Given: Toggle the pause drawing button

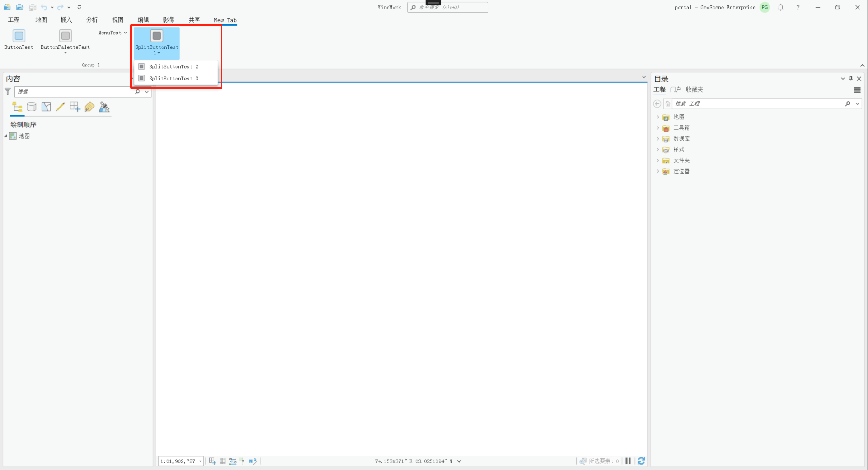Looking at the screenshot, I should tap(628, 461).
